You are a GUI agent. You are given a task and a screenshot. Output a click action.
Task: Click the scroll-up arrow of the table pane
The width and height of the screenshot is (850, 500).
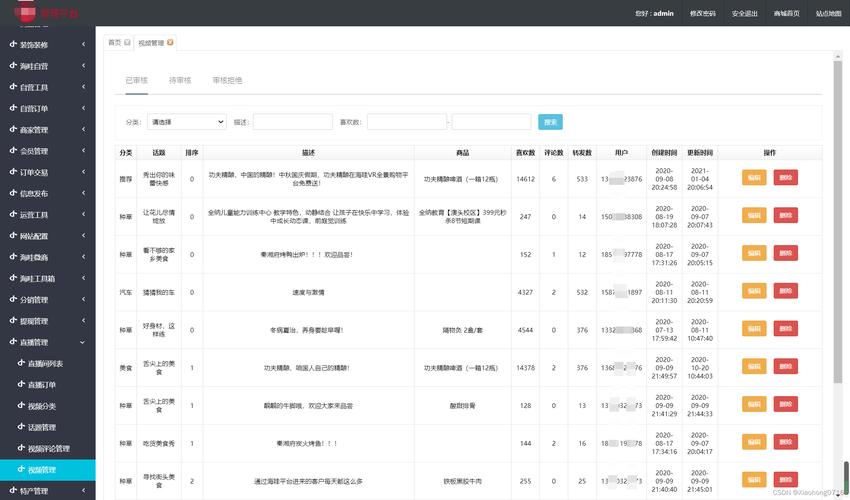pyautogui.click(x=838, y=56)
